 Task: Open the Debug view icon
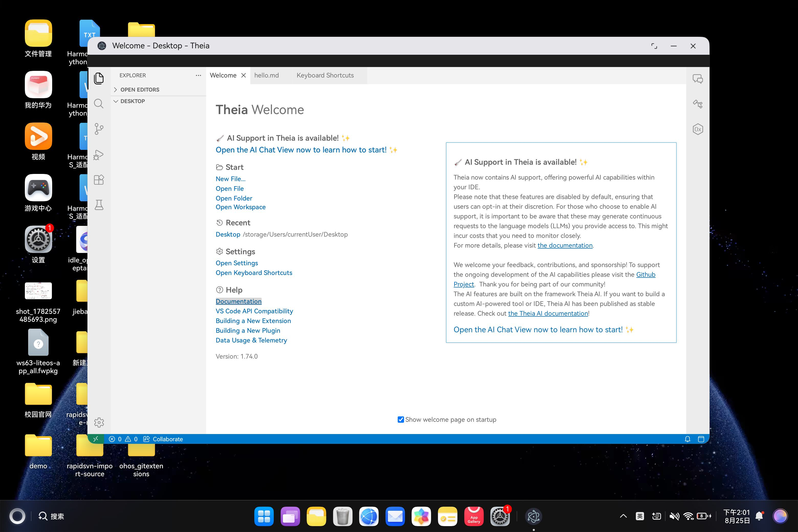click(99, 154)
